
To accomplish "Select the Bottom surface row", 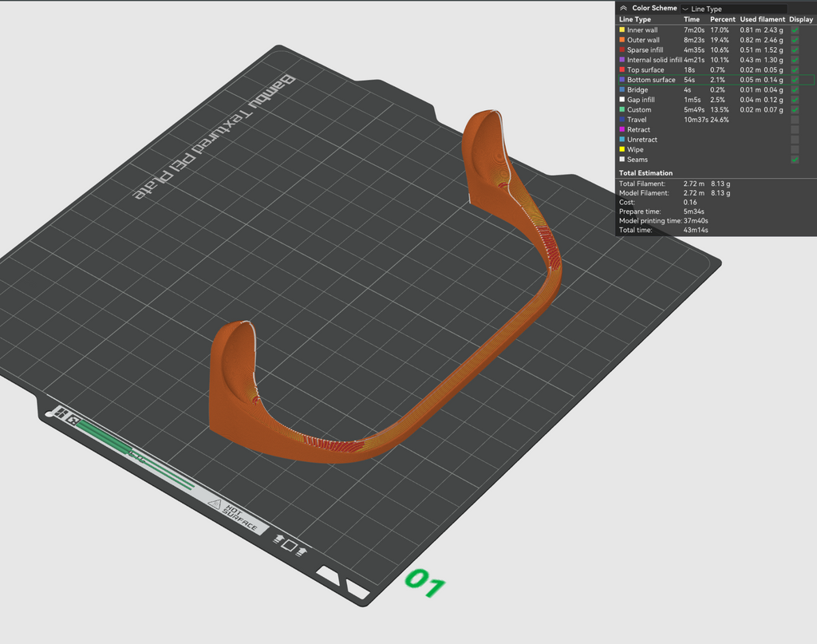I will [716, 80].
